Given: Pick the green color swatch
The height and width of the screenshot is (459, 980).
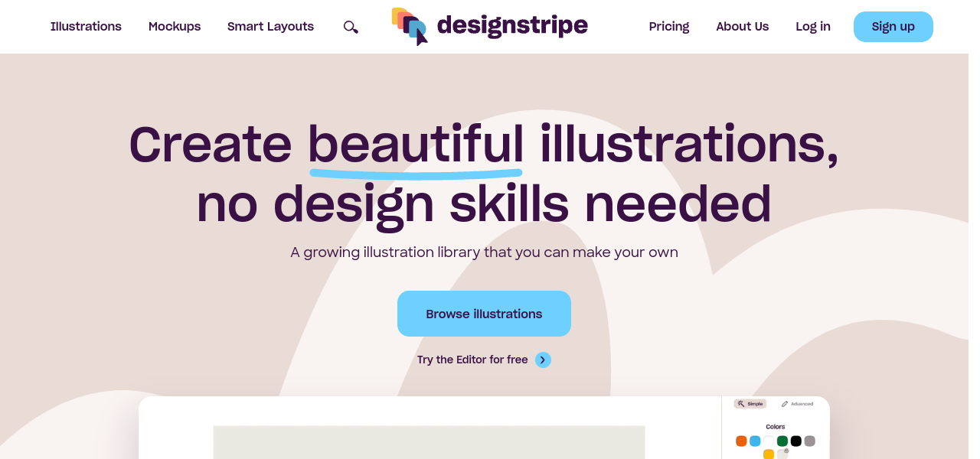Looking at the screenshot, I should point(782,441).
